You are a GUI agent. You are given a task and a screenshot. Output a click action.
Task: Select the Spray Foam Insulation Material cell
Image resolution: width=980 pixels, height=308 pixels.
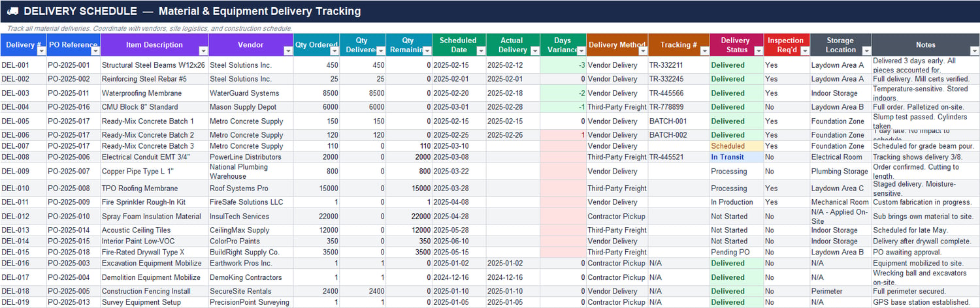click(154, 217)
